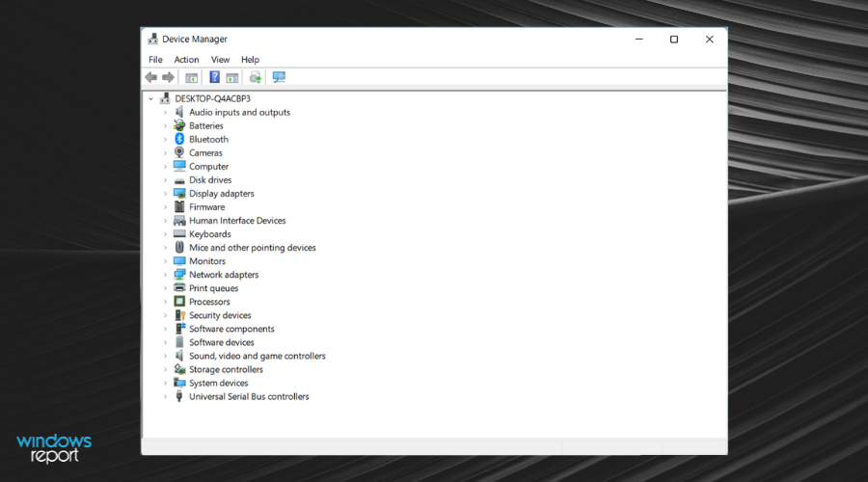The width and height of the screenshot is (868, 482).
Task: Click the Update device driver toolbar icon
Action: (x=256, y=77)
